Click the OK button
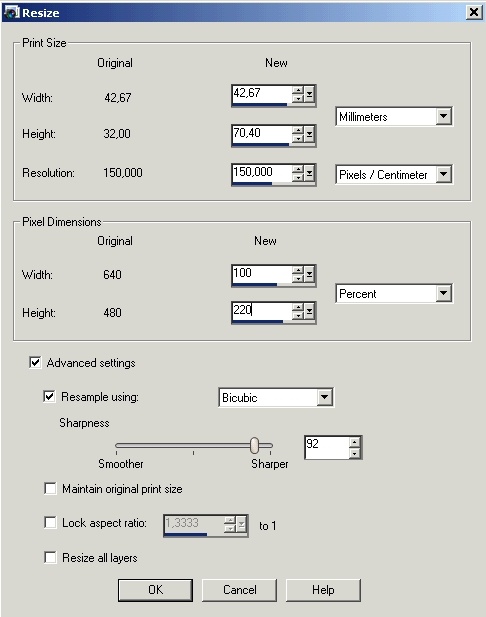 pyautogui.click(x=155, y=590)
